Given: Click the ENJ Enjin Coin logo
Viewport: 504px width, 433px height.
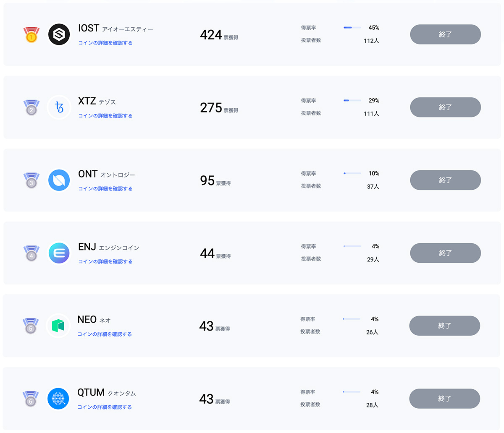Looking at the screenshot, I should tap(59, 253).
